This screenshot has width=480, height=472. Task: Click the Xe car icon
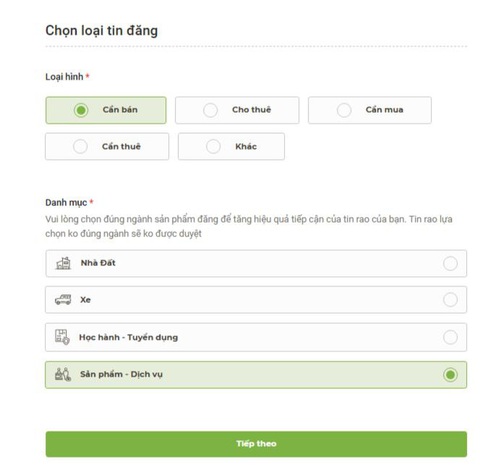pos(63,299)
